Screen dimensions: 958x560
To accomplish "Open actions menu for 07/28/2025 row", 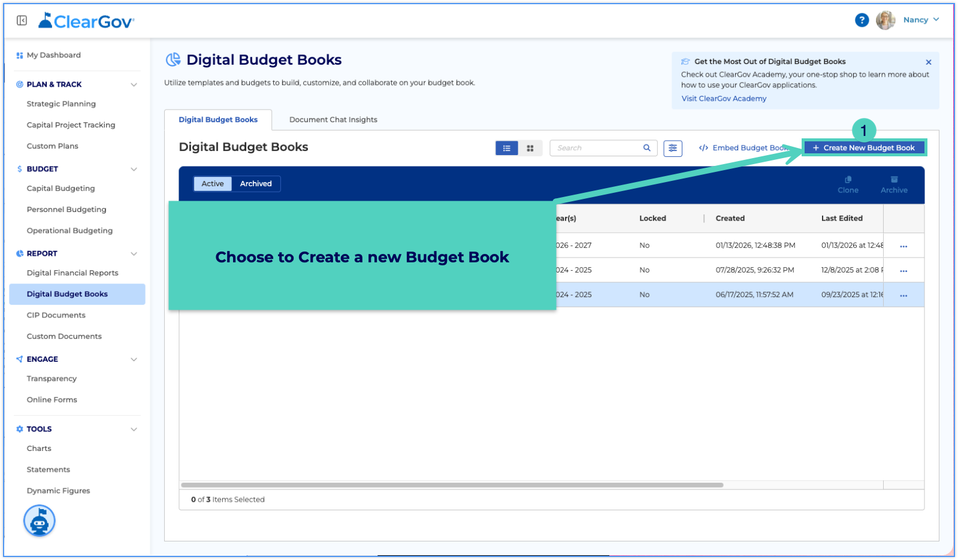I will coord(903,271).
